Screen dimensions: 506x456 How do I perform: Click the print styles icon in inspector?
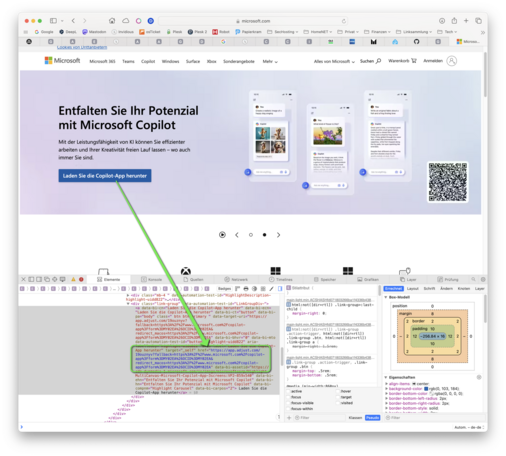point(246,289)
